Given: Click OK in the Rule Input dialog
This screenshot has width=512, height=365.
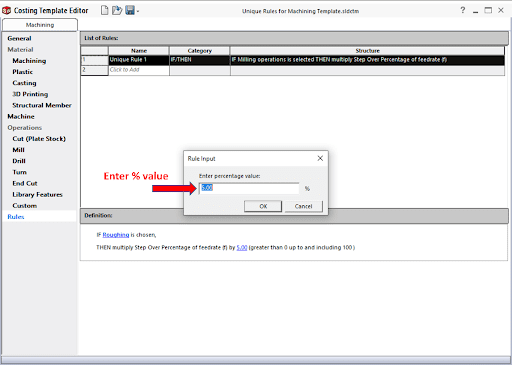Looking at the screenshot, I should 263,206.
